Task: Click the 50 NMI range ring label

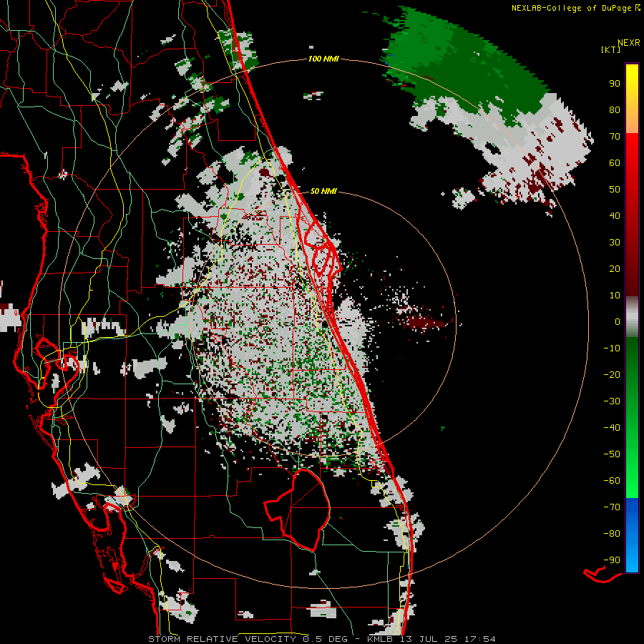Action: 323,191
